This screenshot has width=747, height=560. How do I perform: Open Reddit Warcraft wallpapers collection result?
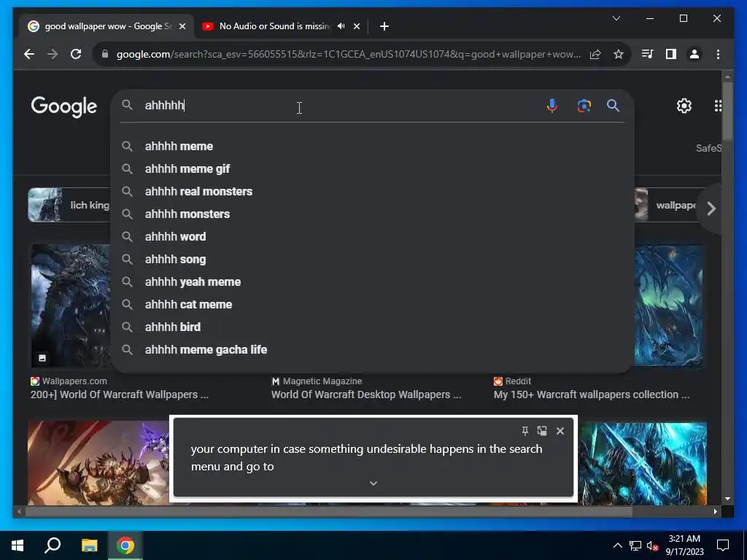[x=591, y=394]
